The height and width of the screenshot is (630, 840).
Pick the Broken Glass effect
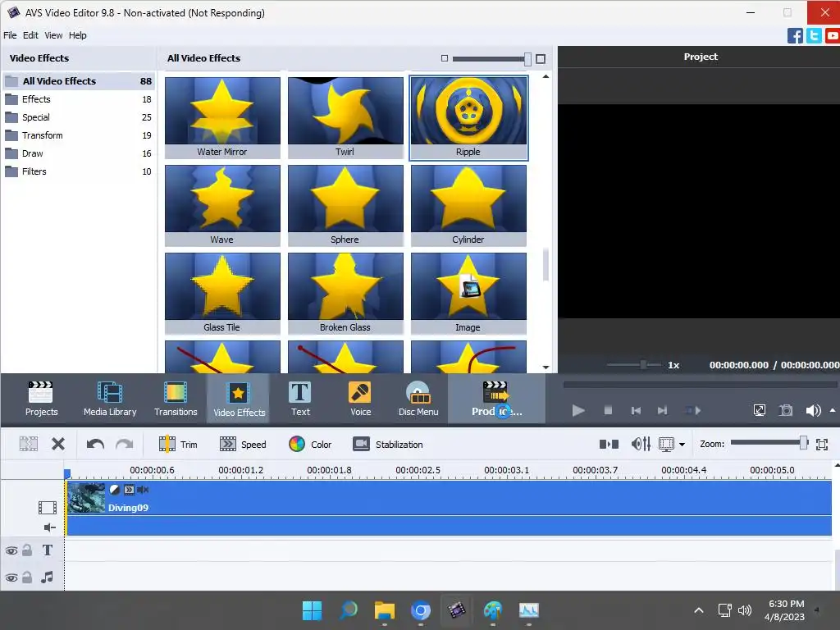click(345, 293)
